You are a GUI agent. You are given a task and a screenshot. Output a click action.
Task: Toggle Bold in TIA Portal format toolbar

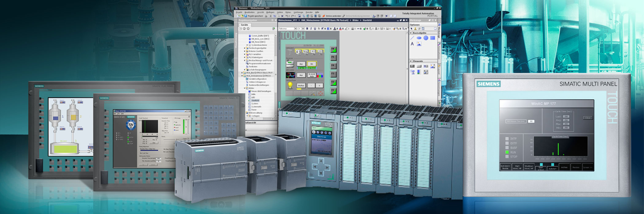coord(307,29)
